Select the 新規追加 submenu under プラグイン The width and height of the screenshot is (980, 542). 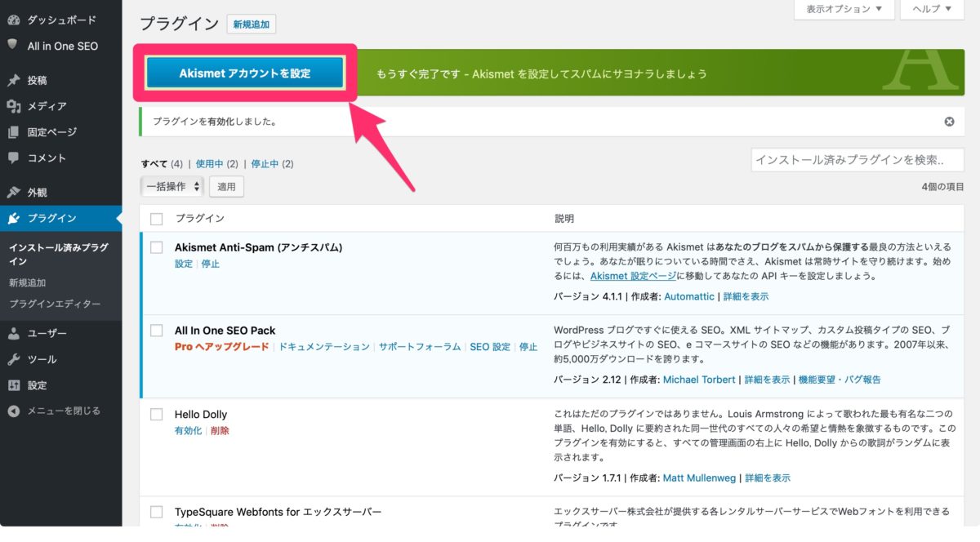point(28,282)
